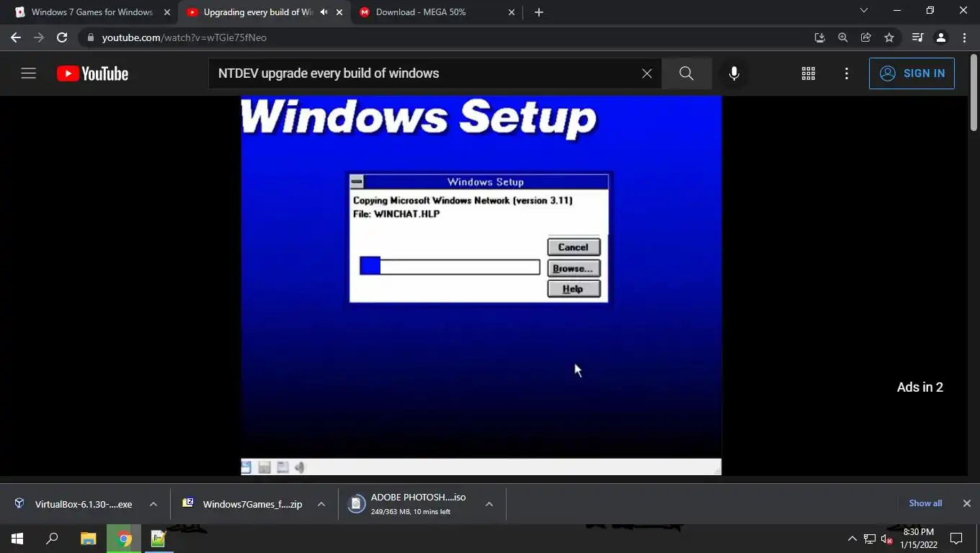Go to YouTube home via logo
The width and height of the screenshot is (980, 553).
coord(92,73)
